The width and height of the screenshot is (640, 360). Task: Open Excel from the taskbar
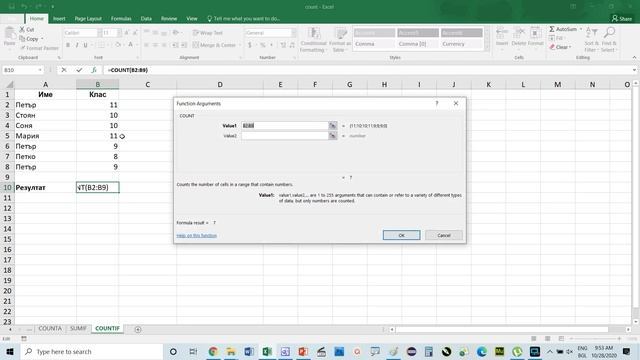(267, 352)
